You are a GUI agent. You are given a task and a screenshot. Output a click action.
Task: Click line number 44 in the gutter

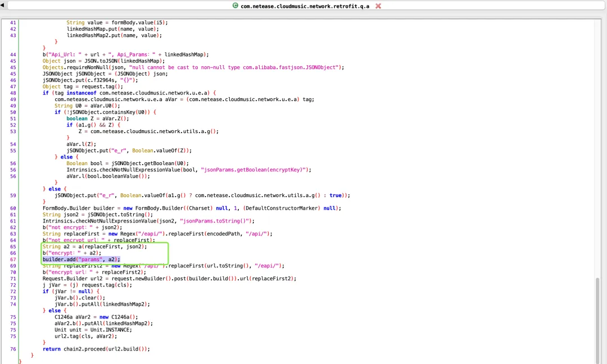point(13,54)
